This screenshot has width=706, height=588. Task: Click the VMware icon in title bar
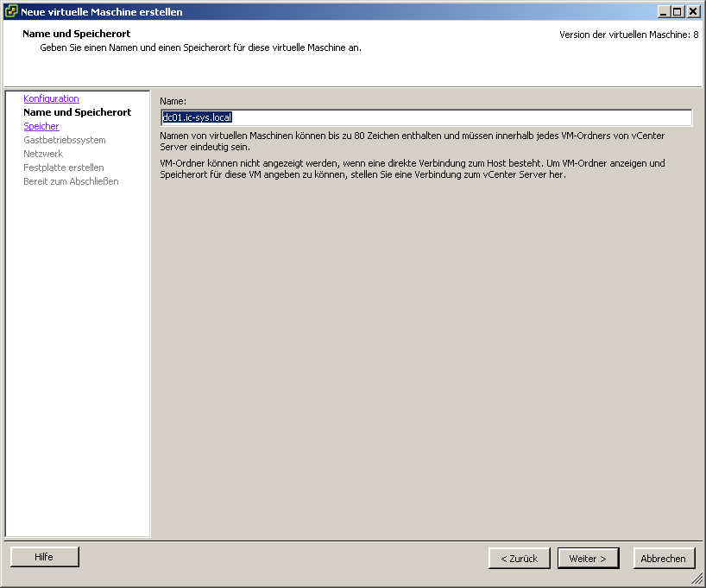(x=11, y=12)
